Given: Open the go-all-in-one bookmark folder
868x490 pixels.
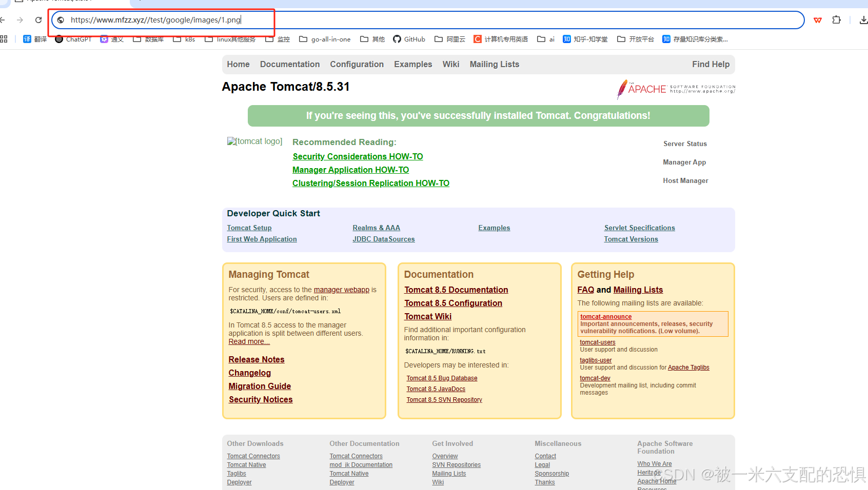Looking at the screenshot, I should [325, 39].
